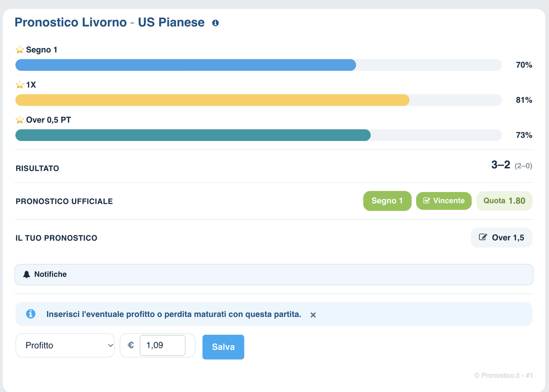
Task: Click the bell icon in Notifiche bar
Action: pos(27,275)
